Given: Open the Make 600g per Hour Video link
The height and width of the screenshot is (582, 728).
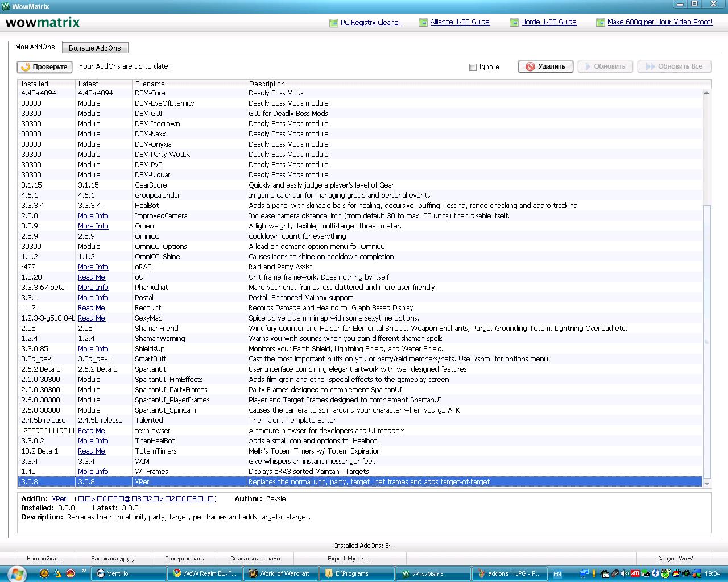Looking at the screenshot, I should click(660, 22).
